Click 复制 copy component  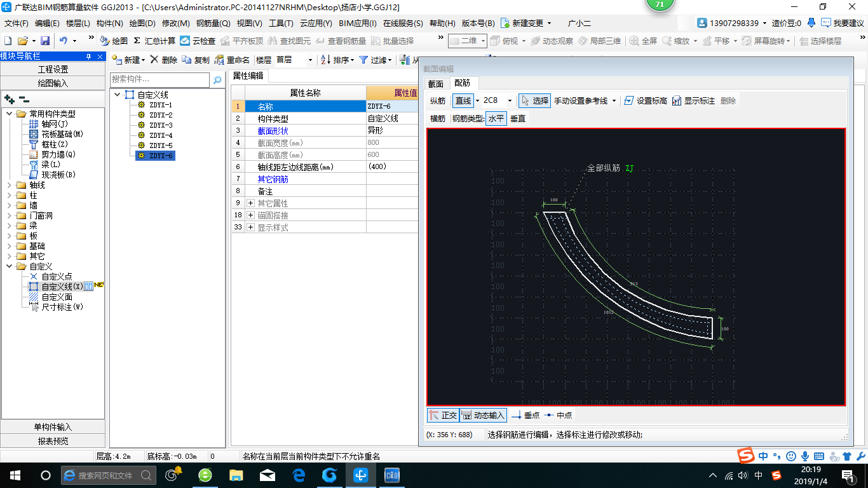pos(196,60)
